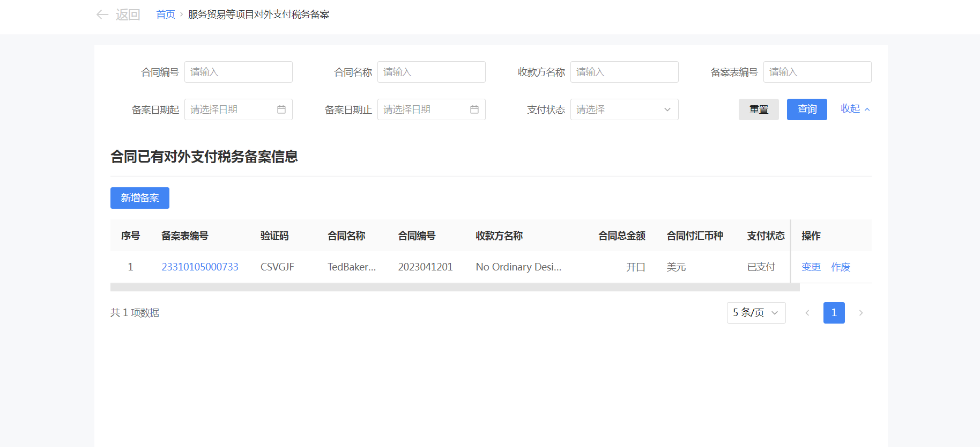Click 作废 for the first row
Viewport: 980px width, 447px height.
pyautogui.click(x=841, y=267)
